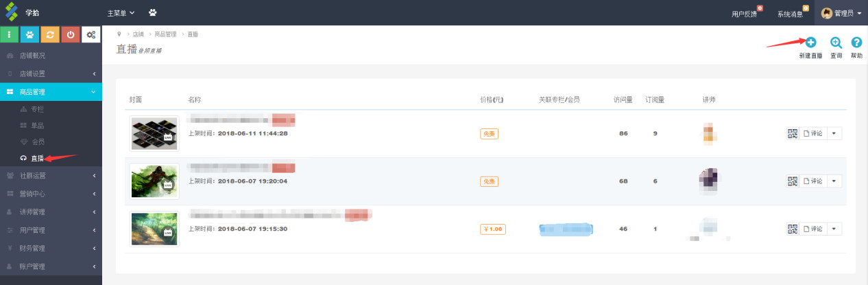Click the 帮助 question mark icon
This screenshot has width=868, height=285.
(x=856, y=43)
